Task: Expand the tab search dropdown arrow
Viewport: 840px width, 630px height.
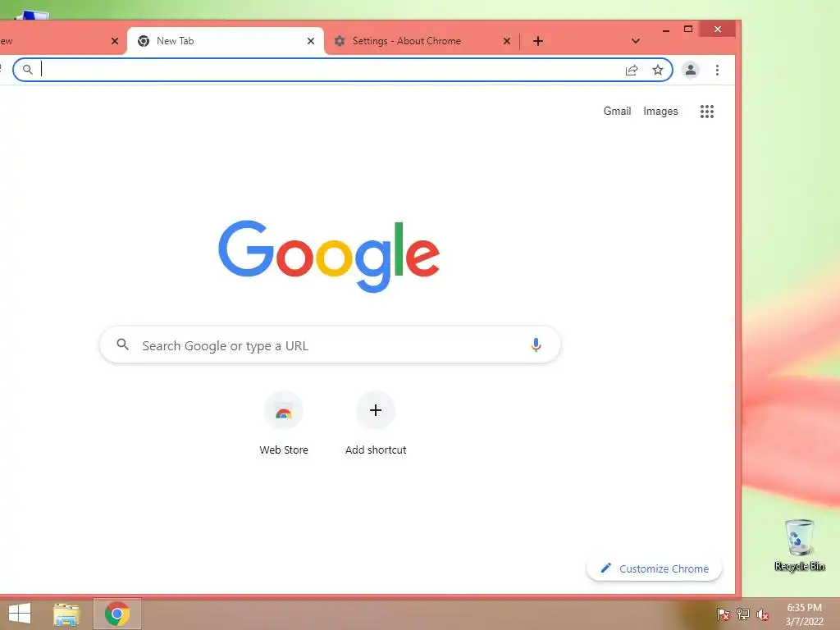Action: pyautogui.click(x=636, y=41)
